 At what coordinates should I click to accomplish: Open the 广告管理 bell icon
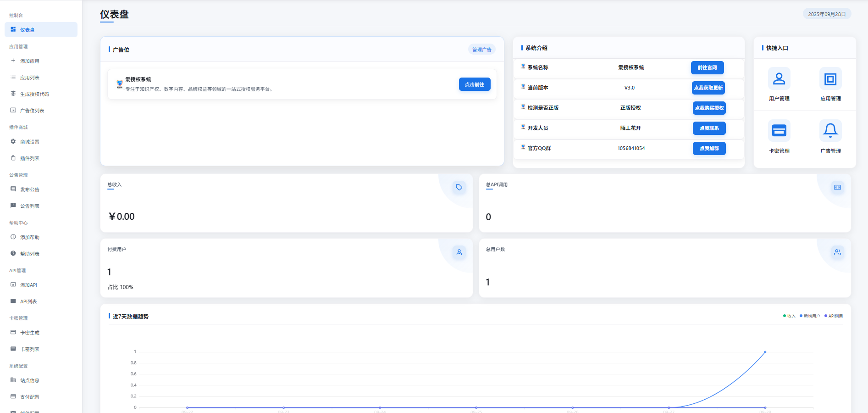(x=831, y=131)
